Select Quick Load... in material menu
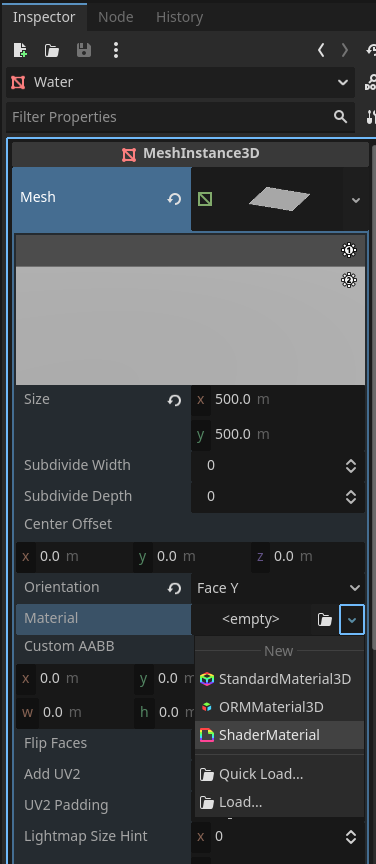This screenshot has height=864, width=376. 279,774
